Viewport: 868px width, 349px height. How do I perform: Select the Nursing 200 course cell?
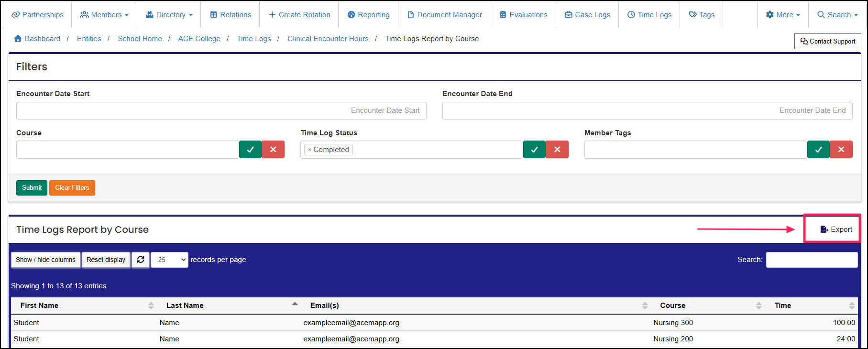pos(673,339)
